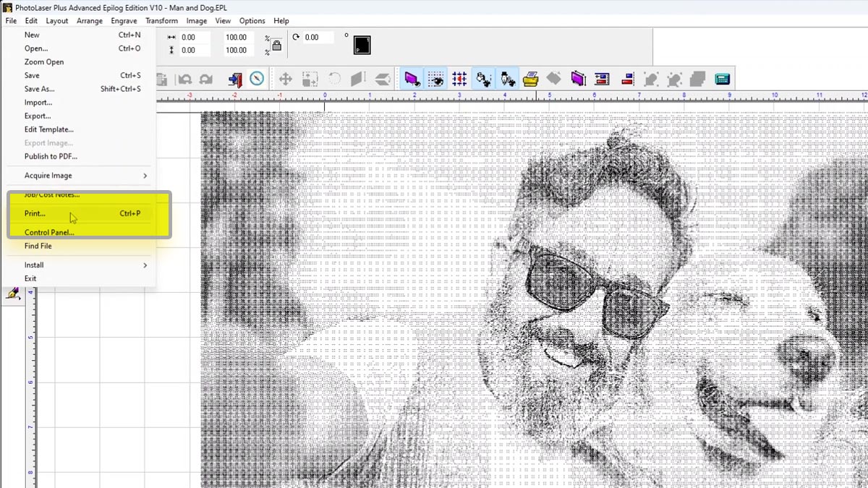
Task: Select Control Panel from the File menu
Action: click(x=49, y=232)
